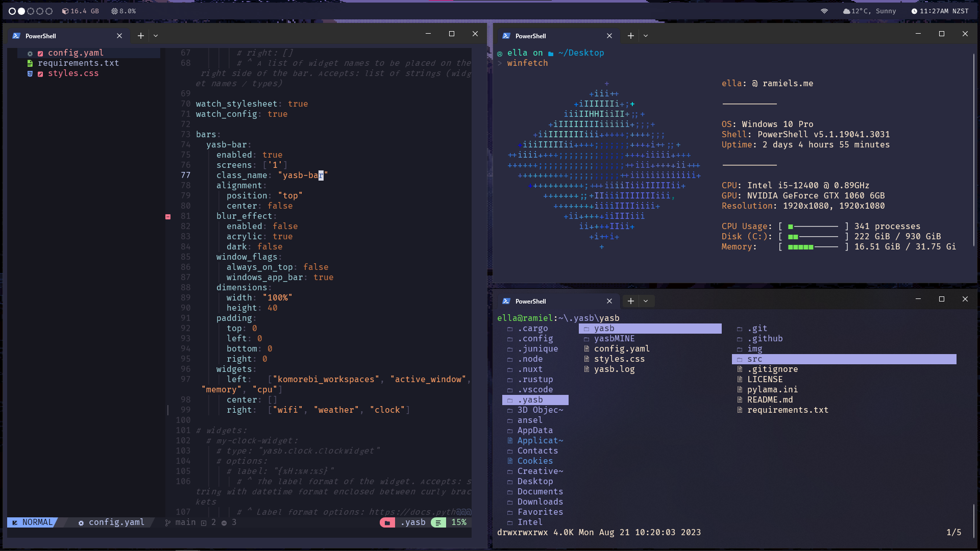Click the weather cloud icon in top bar
Screen dimensions: 980x551
pyautogui.click(x=846, y=11)
